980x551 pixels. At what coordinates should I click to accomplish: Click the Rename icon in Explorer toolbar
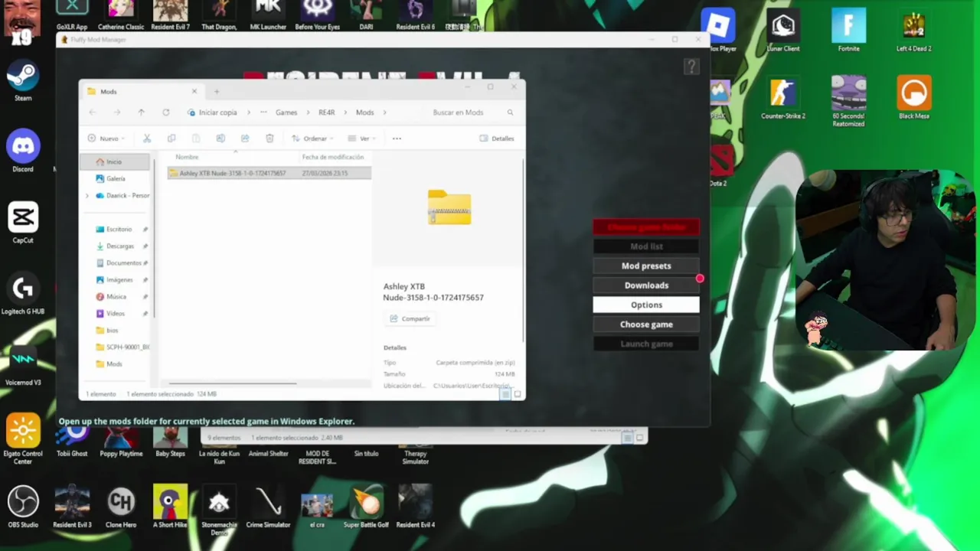click(x=220, y=139)
